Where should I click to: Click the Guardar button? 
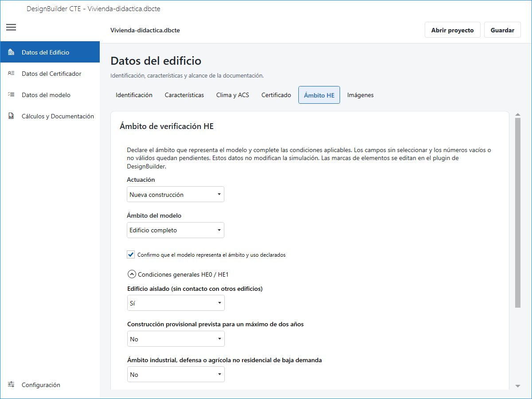(x=502, y=30)
